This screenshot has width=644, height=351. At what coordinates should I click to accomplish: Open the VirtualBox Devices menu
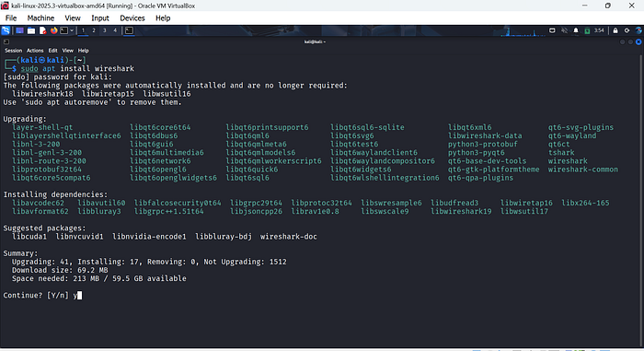click(132, 18)
